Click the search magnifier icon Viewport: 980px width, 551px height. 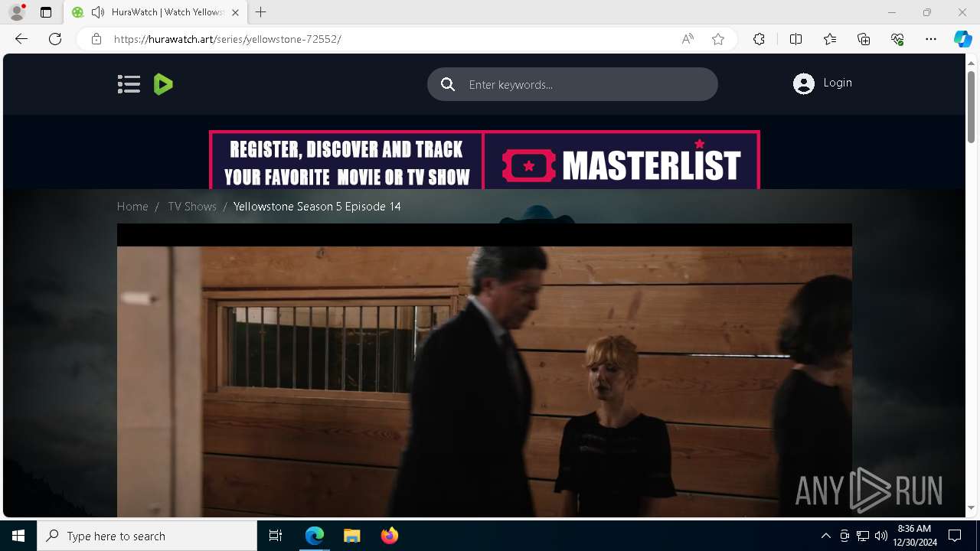click(448, 84)
